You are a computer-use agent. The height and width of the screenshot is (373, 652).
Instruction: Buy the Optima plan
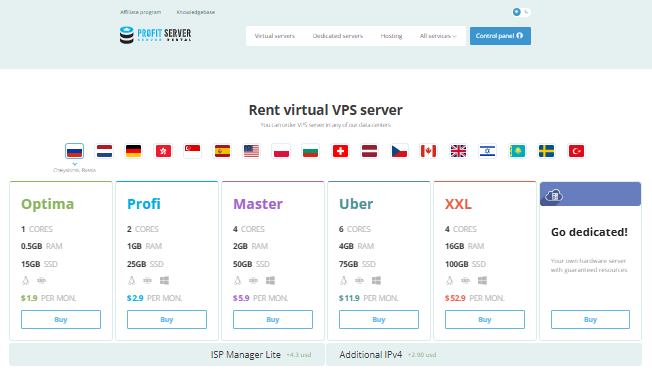click(61, 319)
